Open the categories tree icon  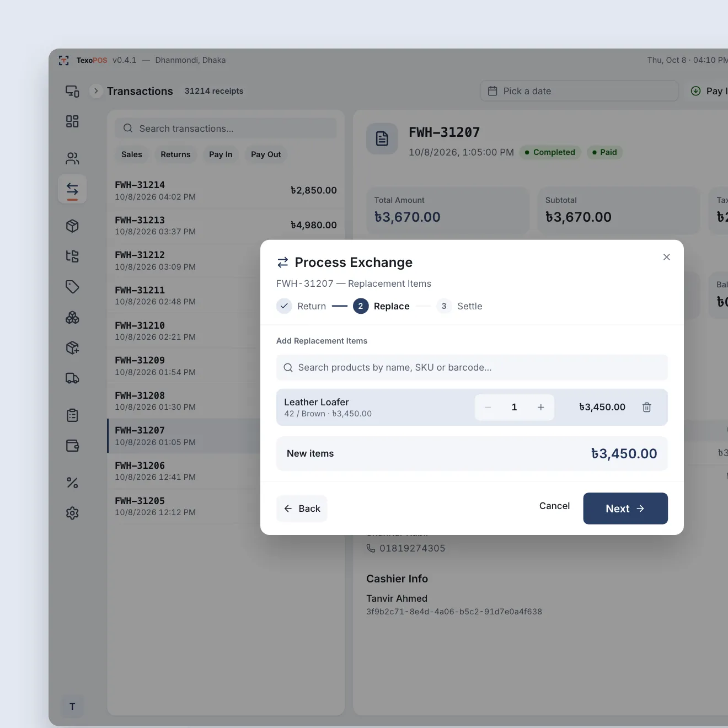[72, 256]
